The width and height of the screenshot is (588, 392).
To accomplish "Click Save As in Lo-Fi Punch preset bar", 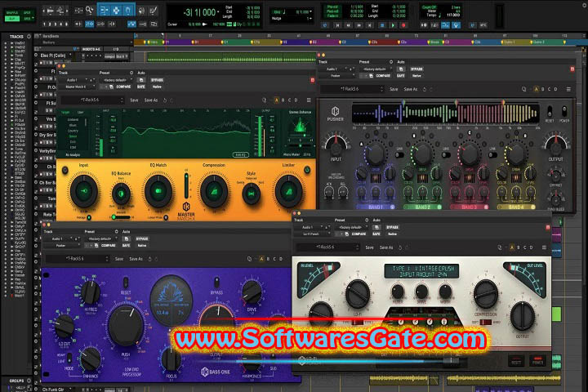I will 386,247.
